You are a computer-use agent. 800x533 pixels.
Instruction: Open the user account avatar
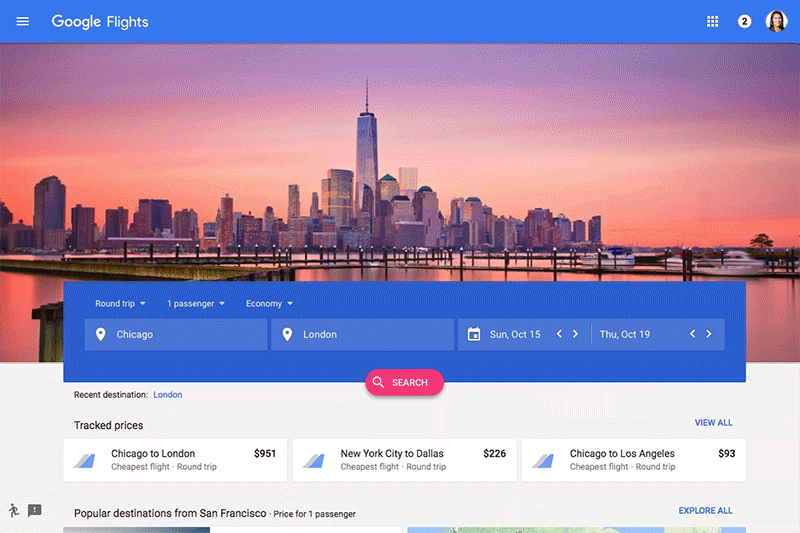[x=776, y=21]
